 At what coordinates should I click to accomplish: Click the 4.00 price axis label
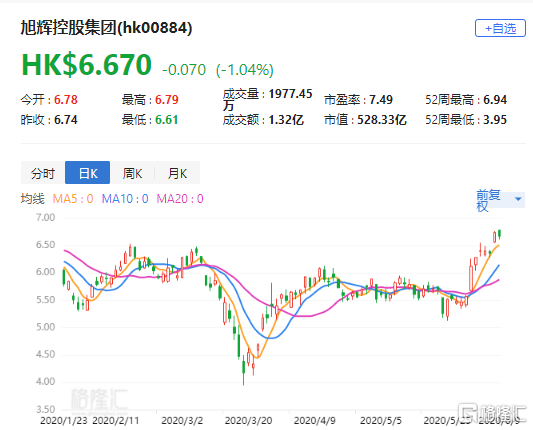[46, 381]
